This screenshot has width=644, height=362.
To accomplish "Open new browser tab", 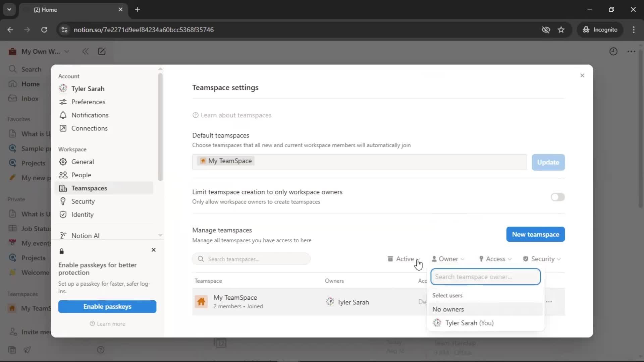I will point(138,9).
